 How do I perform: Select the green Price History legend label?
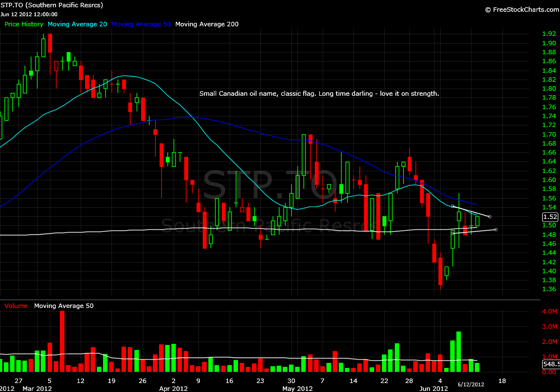tap(24, 24)
